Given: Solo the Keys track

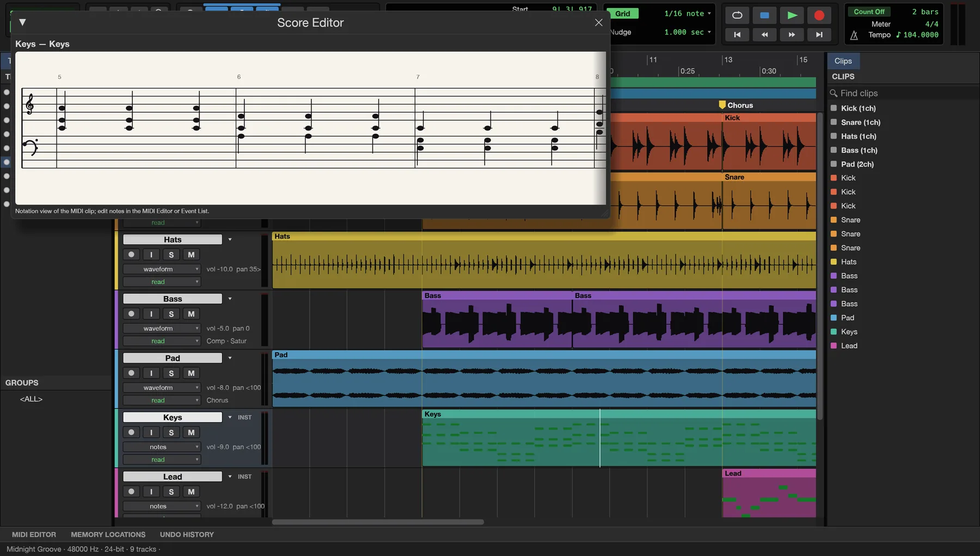Looking at the screenshot, I should (x=171, y=433).
